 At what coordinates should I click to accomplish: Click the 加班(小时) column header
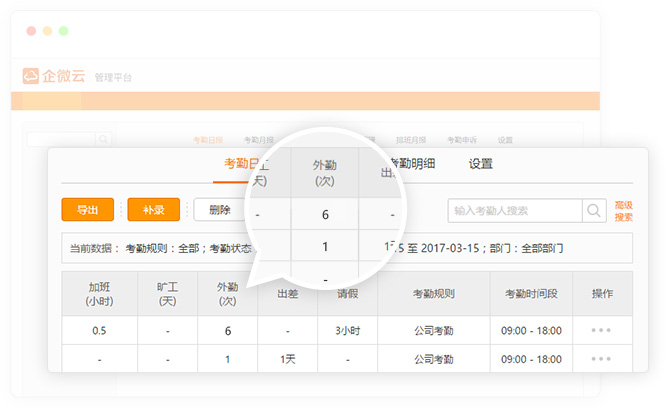click(x=100, y=294)
